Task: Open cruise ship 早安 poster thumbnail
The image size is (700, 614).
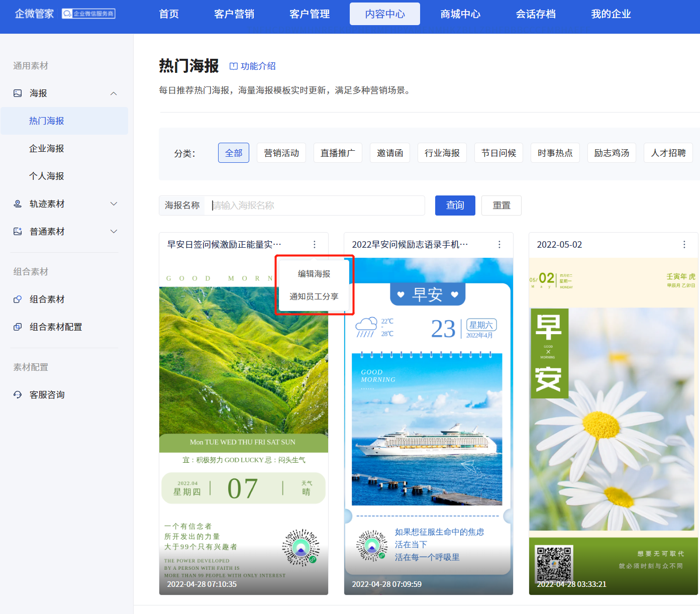Action: point(429,427)
